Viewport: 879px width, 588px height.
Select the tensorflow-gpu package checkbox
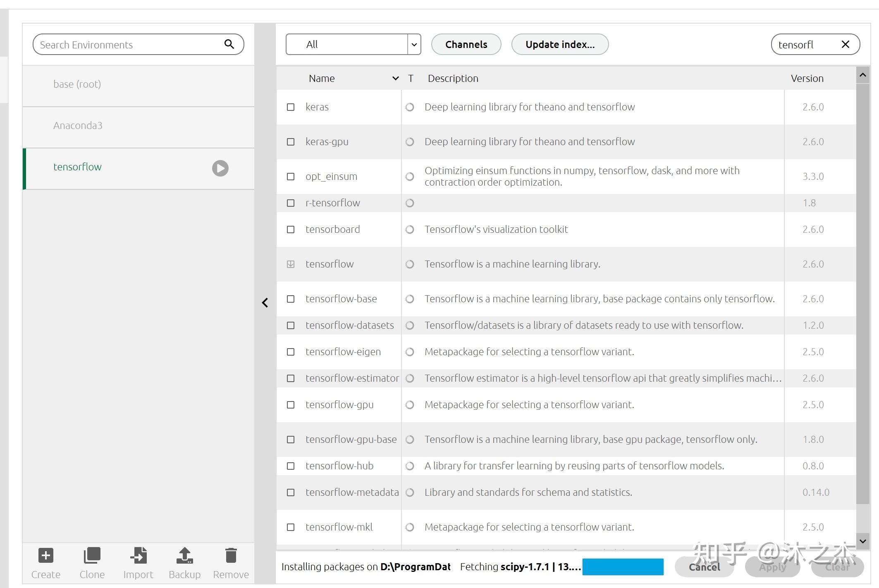click(291, 405)
